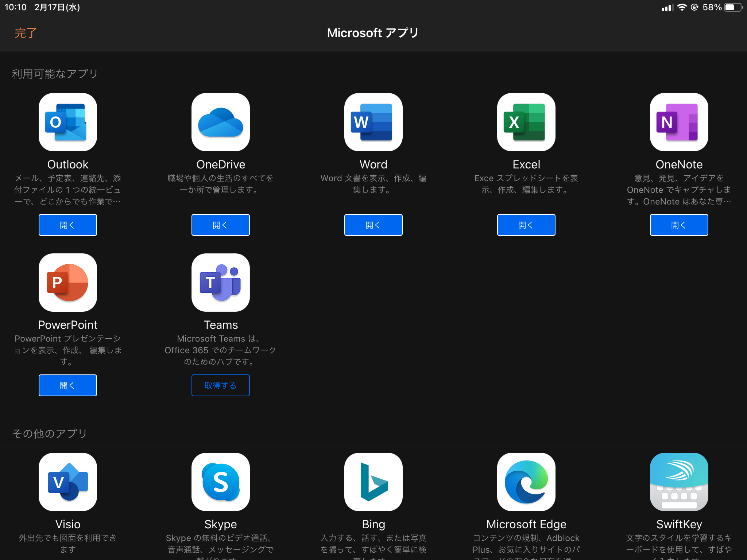The image size is (747, 560).
Task: Tap the Visio app icon
Action: (68, 482)
